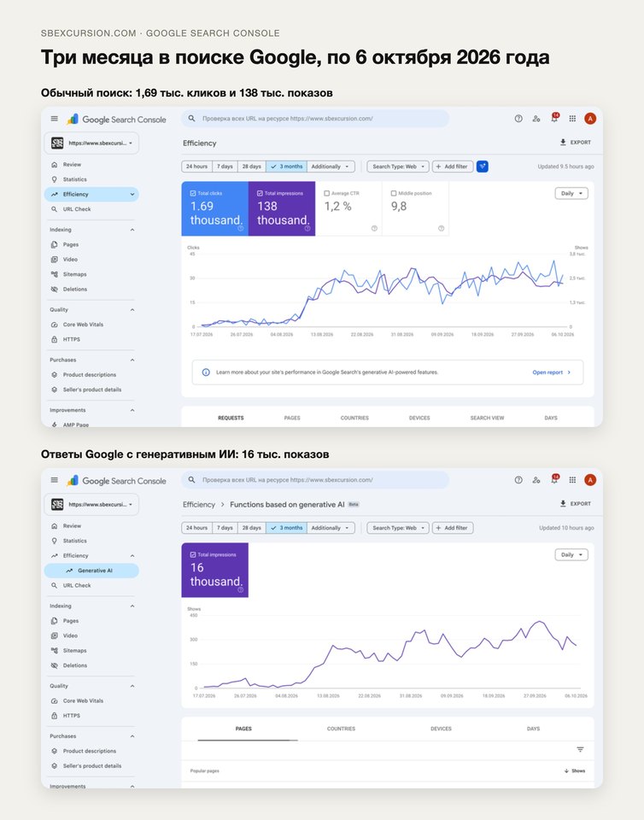
Task: Select 28 days range in the Efficiency report window
Action: click(x=251, y=167)
